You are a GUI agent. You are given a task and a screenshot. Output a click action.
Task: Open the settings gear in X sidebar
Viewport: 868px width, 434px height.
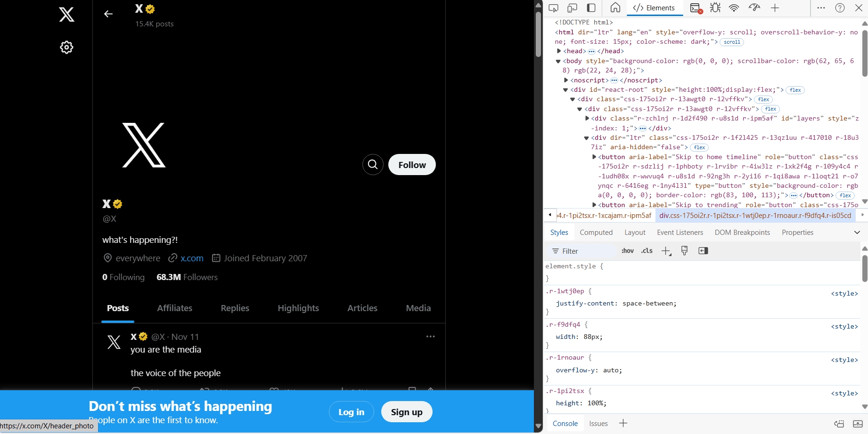66,47
